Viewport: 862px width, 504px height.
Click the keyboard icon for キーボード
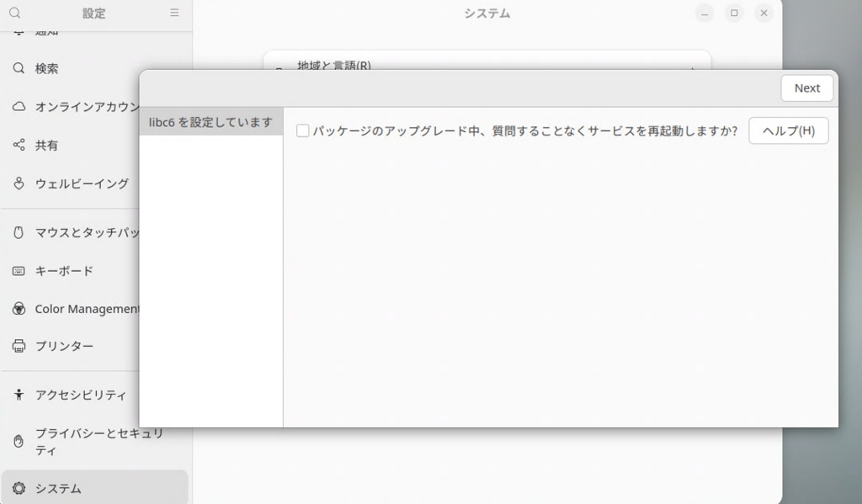pyautogui.click(x=19, y=271)
